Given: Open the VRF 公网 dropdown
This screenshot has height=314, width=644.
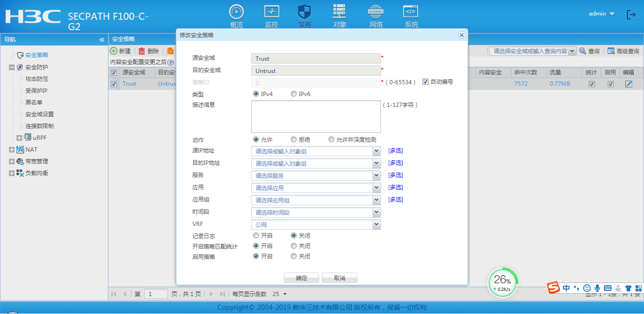Looking at the screenshot, I should click(376, 225).
